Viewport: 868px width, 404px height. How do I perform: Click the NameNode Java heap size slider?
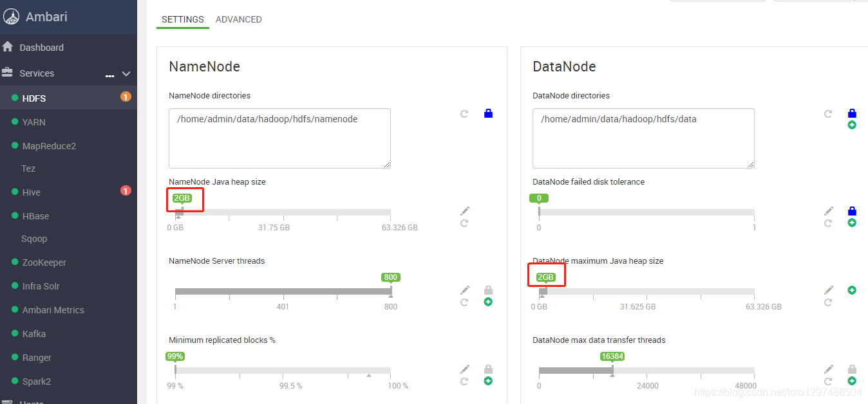(283, 212)
